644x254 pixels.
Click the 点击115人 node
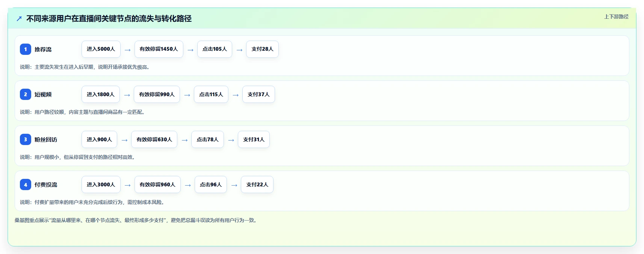click(x=211, y=94)
